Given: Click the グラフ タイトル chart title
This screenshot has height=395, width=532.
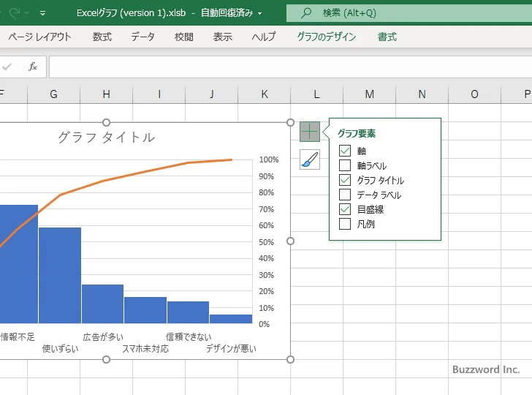Looking at the screenshot, I should pos(106,138).
